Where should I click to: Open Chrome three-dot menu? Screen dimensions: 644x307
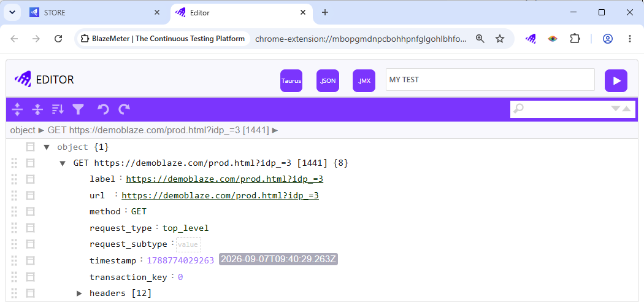click(630, 39)
